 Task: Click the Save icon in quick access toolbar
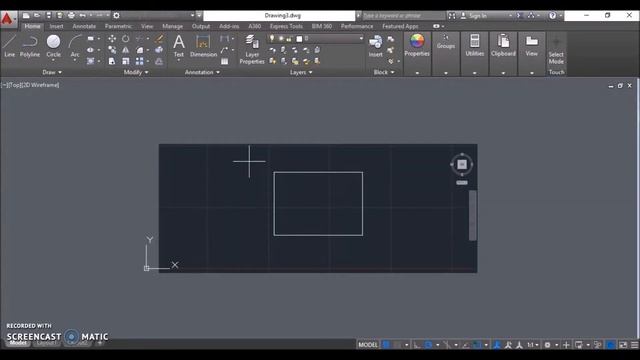point(49,16)
